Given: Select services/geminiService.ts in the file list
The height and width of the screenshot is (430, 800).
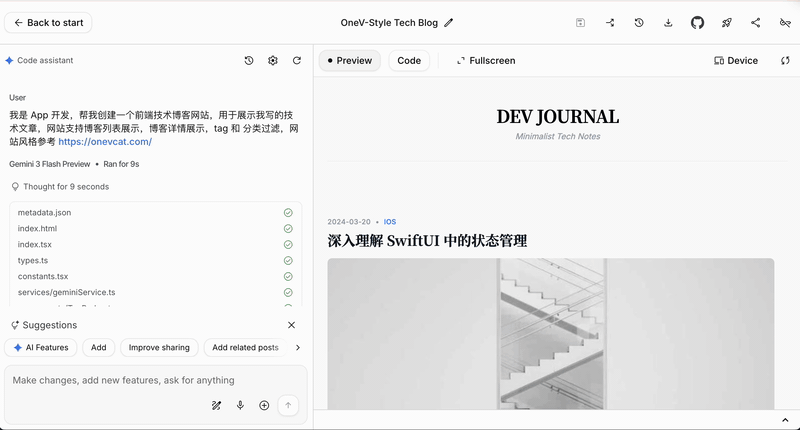Looking at the screenshot, I should (x=66, y=292).
